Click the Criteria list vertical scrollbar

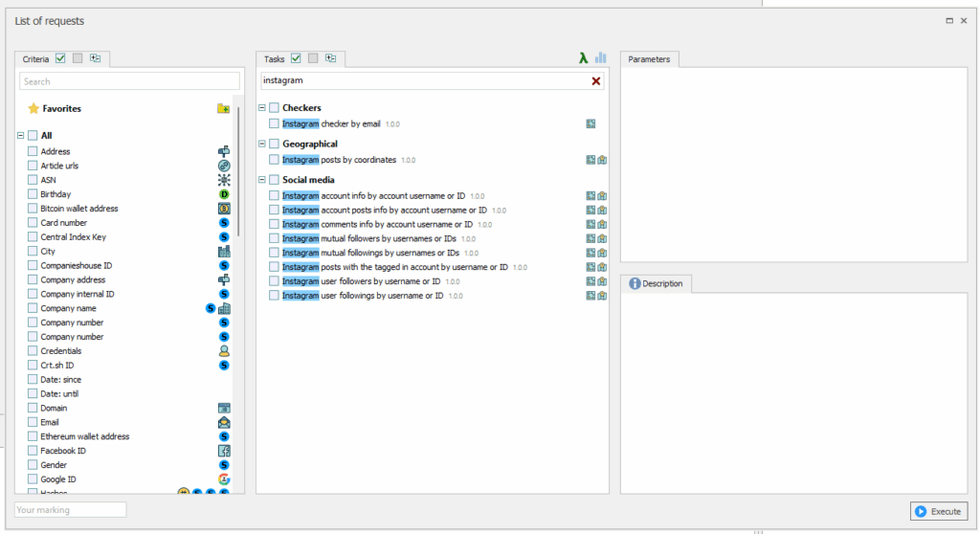(x=237, y=172)
